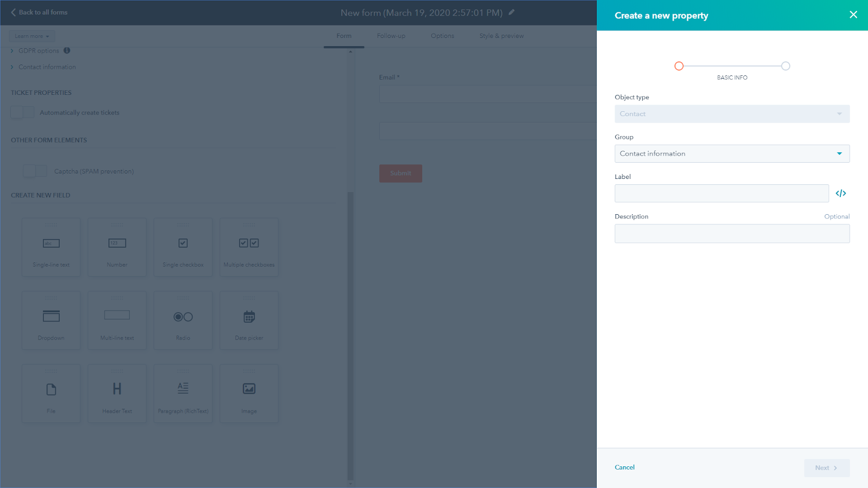The height and width of the screenshot is (488, 868).
Task: Click the BASIC INFO step label
Action: click(x=732, y=78)
